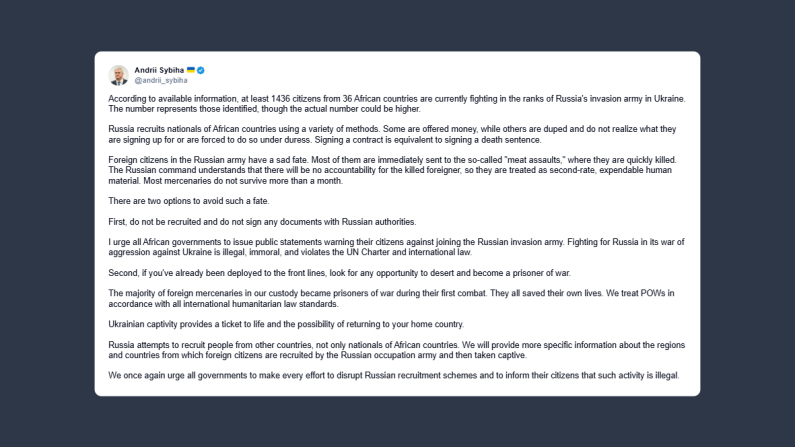Click the line starting "First, do not be recruited"

point(245,220)
